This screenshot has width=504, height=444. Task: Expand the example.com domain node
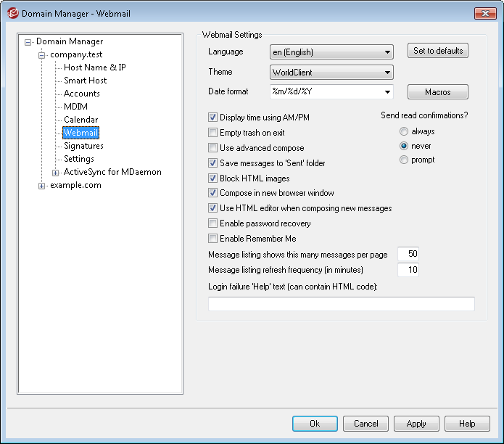pyautogui.click(x=41, y=186)
